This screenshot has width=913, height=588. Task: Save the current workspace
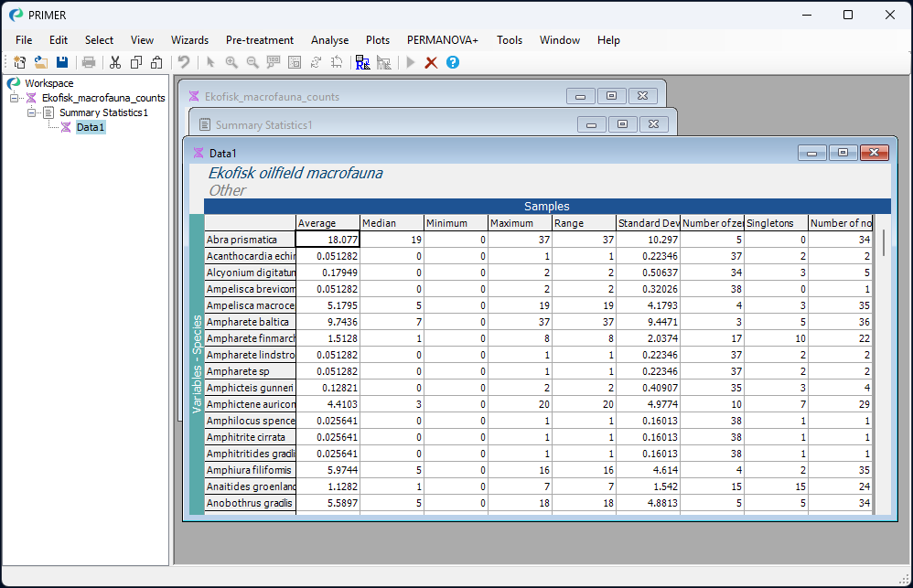click(61, 62)
